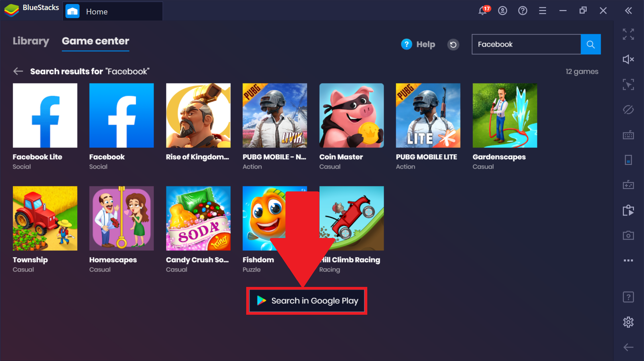Click the refresh circular arrow icon

pyautogui.click(x=453, y=44)
